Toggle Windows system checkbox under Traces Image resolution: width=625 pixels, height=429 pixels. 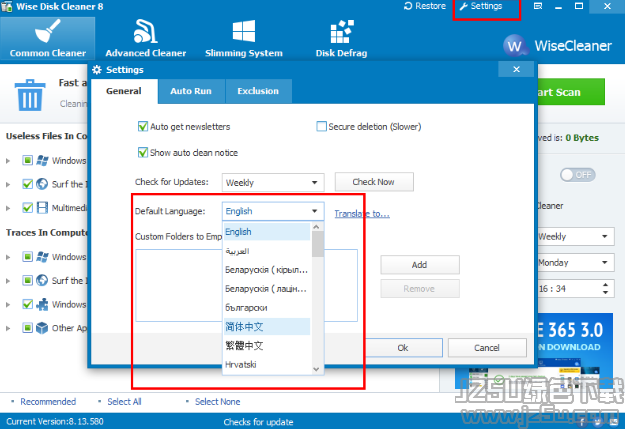coord(27,256)
